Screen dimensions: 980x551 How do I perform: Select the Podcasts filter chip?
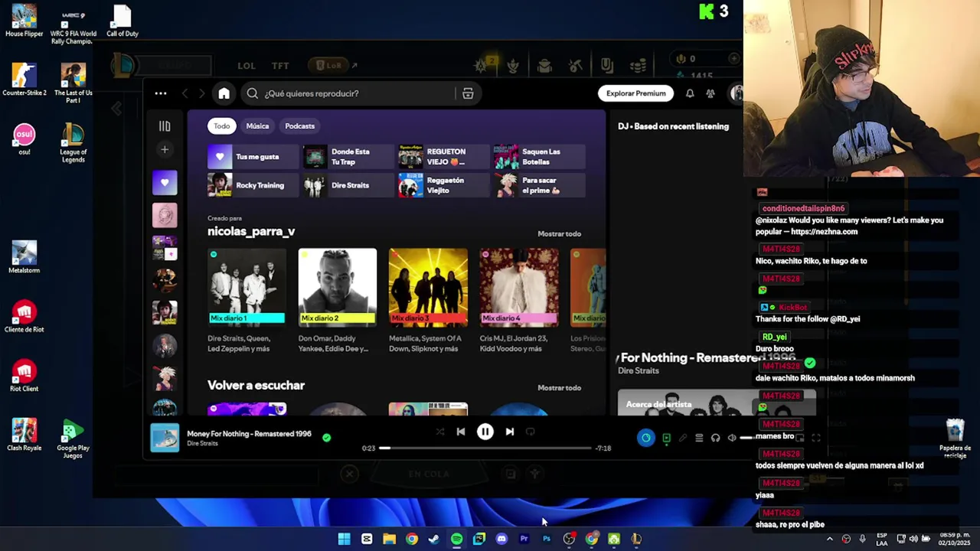click(299, 126)
